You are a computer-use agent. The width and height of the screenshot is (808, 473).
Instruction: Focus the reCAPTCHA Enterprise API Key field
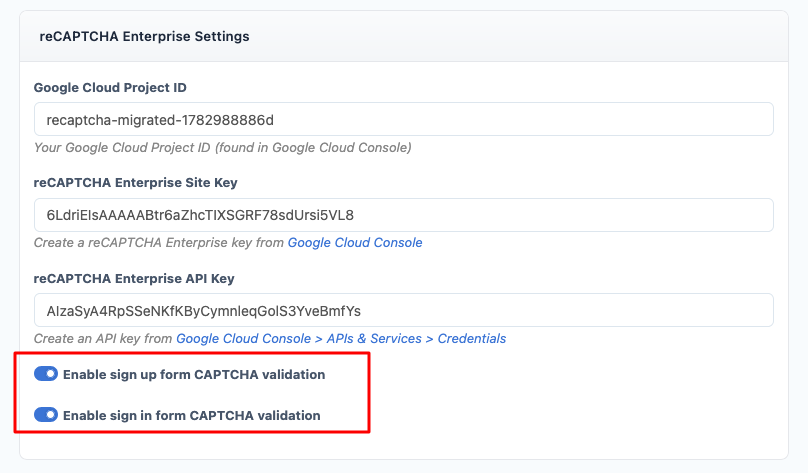[x=403, y=310]
